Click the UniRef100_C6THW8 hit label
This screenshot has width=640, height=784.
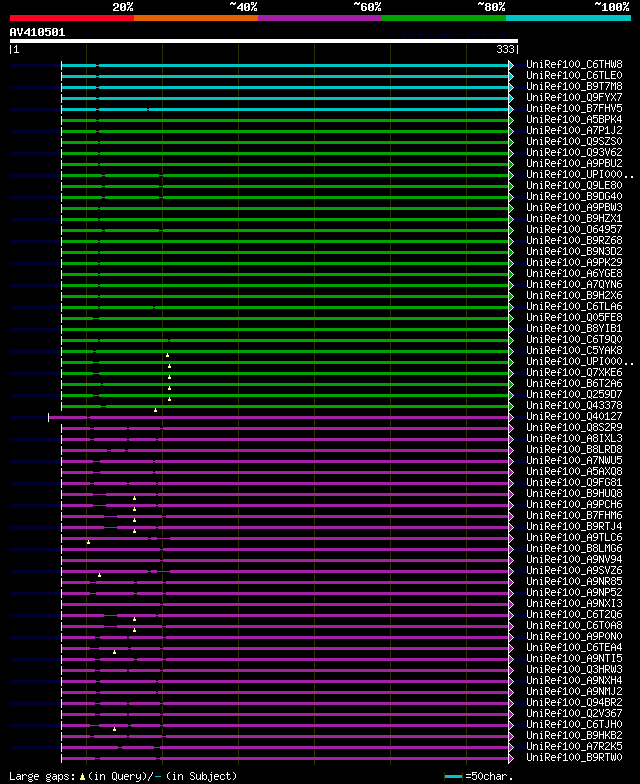coord(574,64)
